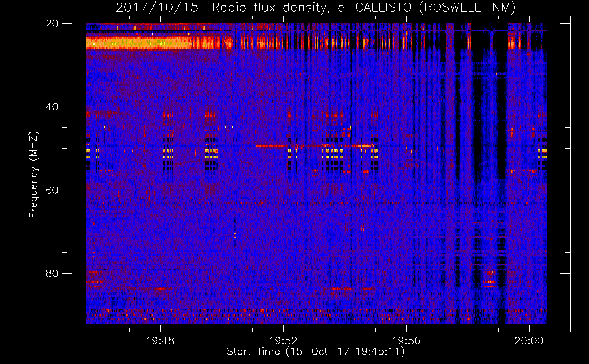This screenshot has height=364, width=589.
Task: Click the '40' frequency tick label
Action: click(52, 107)
